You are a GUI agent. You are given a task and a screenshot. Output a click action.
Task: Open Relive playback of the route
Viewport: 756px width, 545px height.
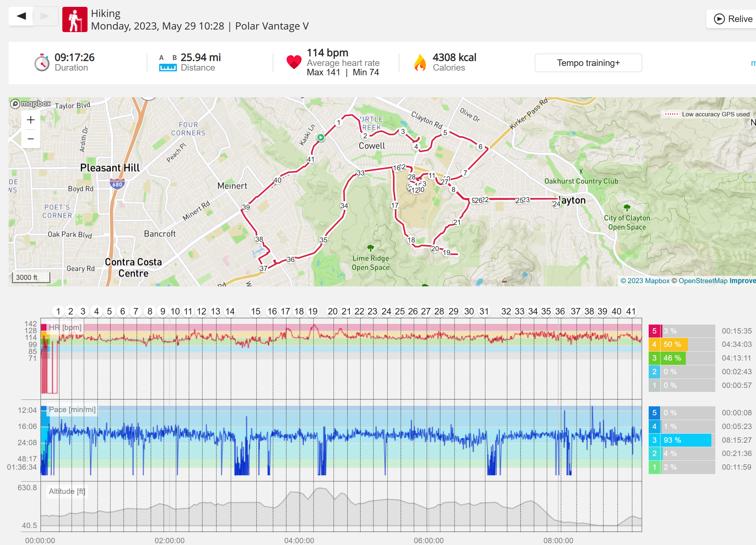click(x=733, y=19)
